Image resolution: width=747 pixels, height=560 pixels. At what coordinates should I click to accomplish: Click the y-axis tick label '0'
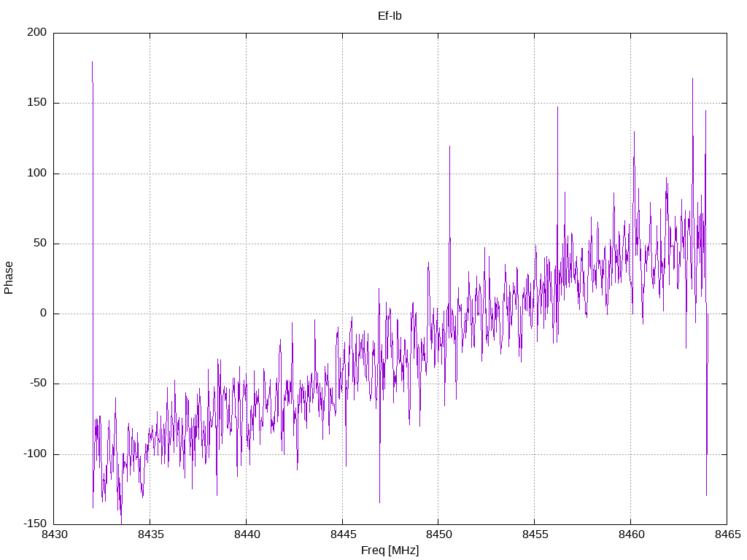43,313
